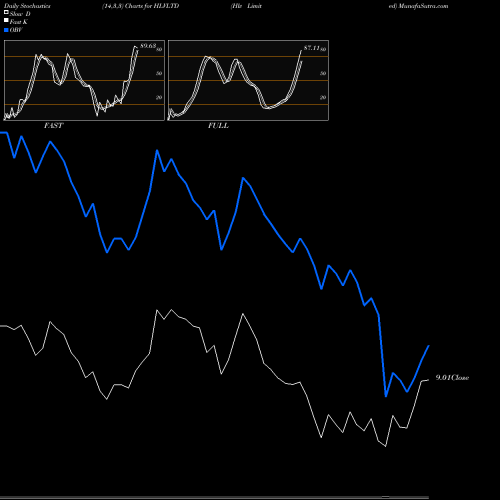Click the Slow D legend swatch
The image size is (500, 500).
[6, 13]
